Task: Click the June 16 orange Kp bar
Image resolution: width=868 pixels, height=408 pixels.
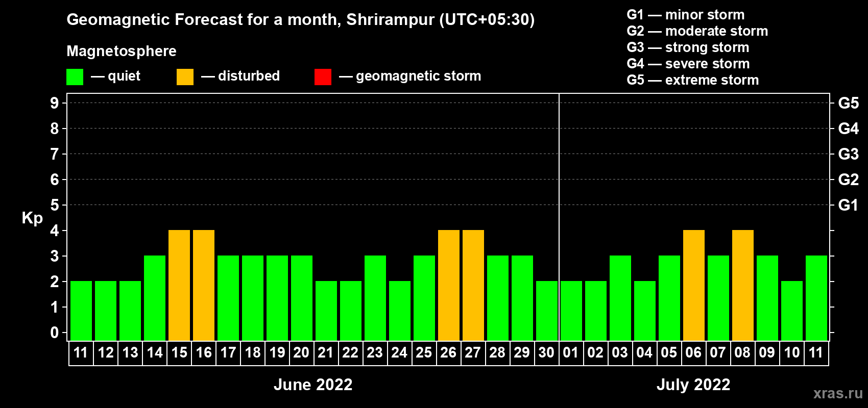Action: point(204,285)
